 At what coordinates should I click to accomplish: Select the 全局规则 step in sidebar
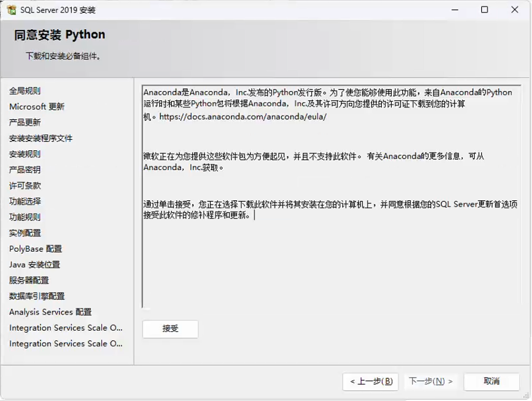pos(25,91)
